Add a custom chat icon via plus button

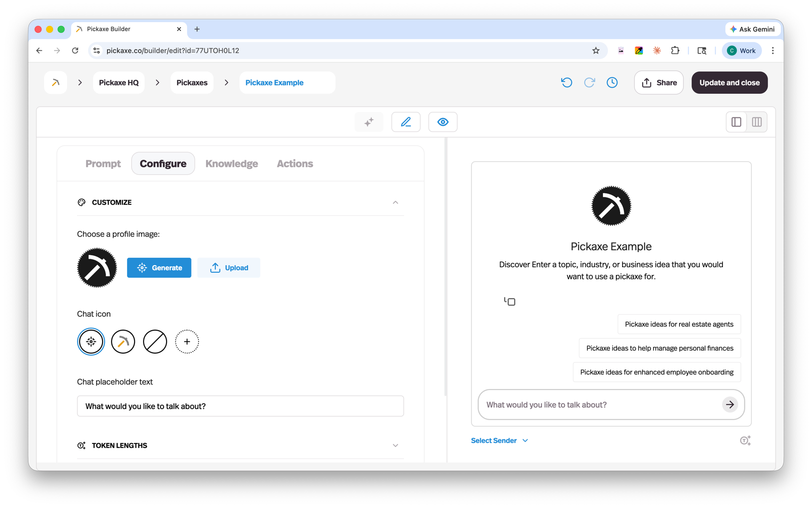[x=187, y=342]
